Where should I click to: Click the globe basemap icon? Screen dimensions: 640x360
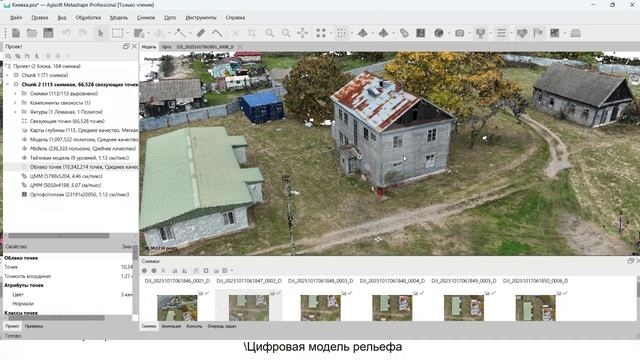click(x=439, y=33)
